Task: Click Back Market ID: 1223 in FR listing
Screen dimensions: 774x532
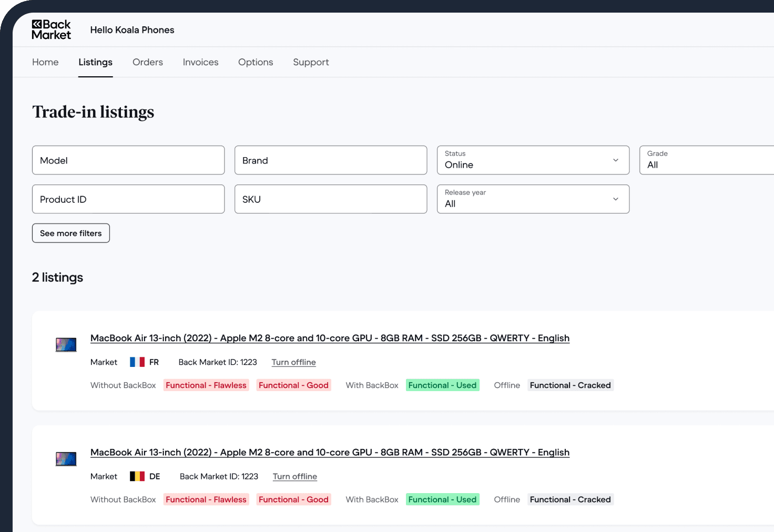Action: pos(218,362)
